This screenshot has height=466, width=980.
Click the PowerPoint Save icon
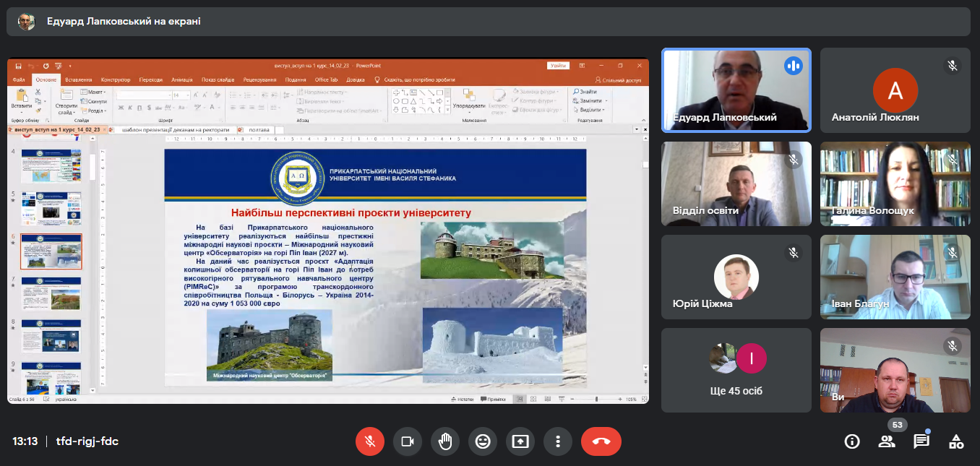pyautogui.click(x=19, y=66)
